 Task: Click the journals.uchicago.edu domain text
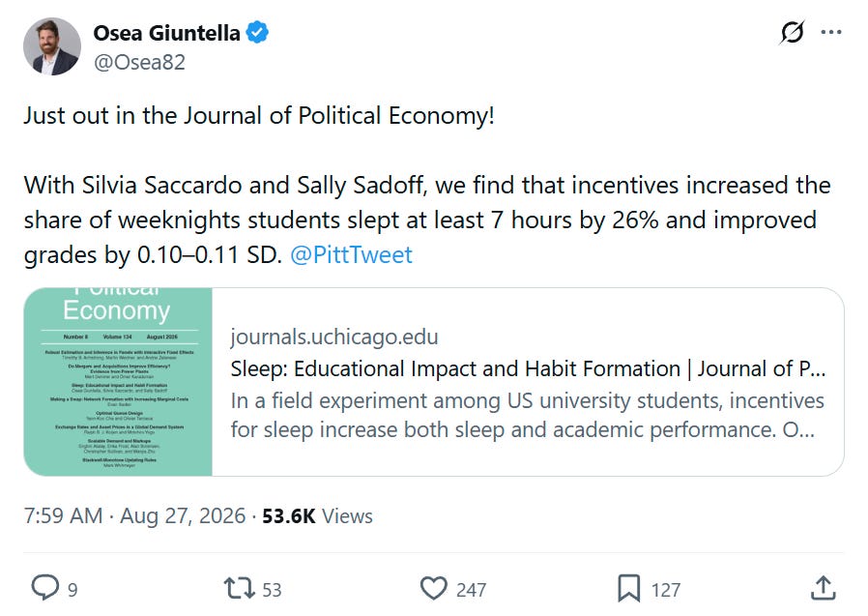point(334,337)
